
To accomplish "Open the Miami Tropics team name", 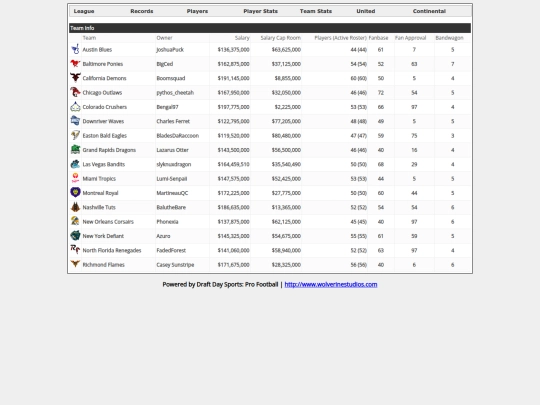I will click(99, 179).
